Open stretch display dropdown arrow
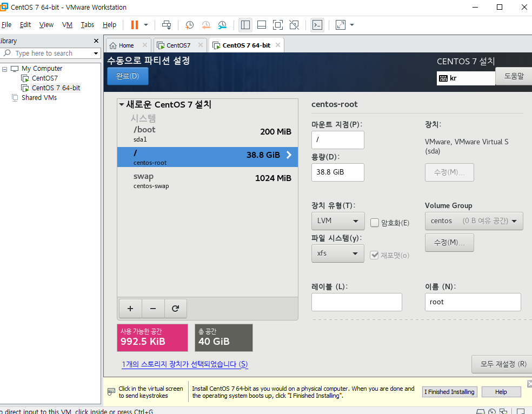Viewport: 532px width, 414px height. pos(352,25)
